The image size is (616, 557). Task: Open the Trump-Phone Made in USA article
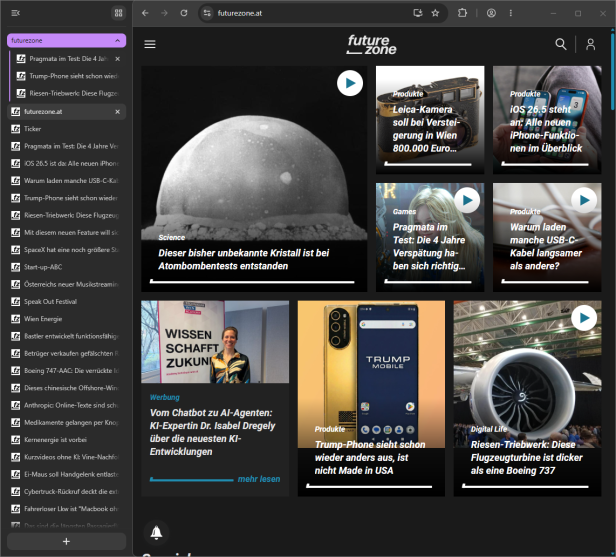tap(371, 398)
